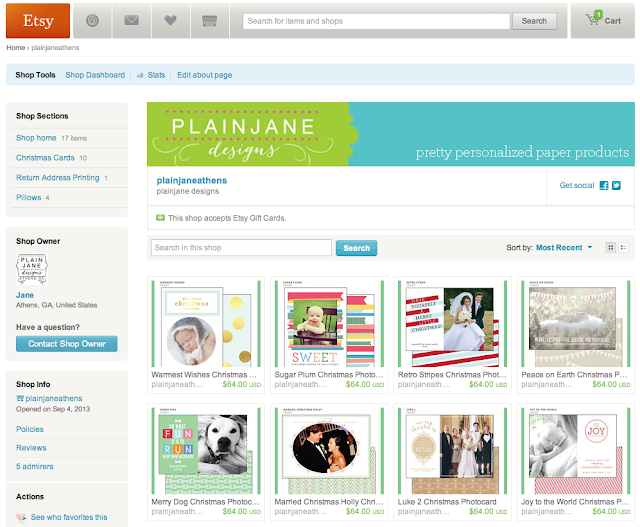This screenshot has height=527, width=640.
Task: Open Joy to the World Christmas thumbnail
Action: pos(576,451)
